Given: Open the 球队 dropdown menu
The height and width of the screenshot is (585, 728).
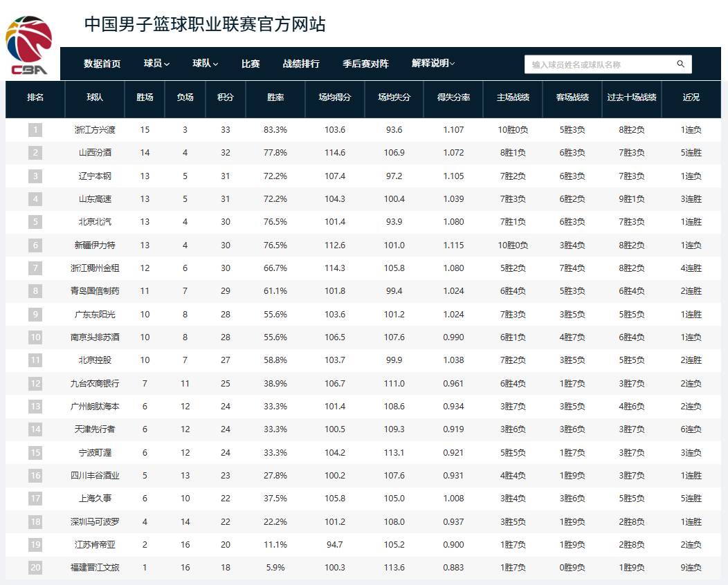Looking at the screenshot, I should click(205, 63).
